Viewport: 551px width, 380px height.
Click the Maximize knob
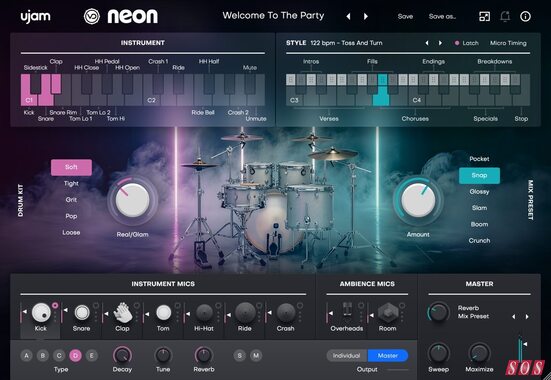(x=479, y=353)
